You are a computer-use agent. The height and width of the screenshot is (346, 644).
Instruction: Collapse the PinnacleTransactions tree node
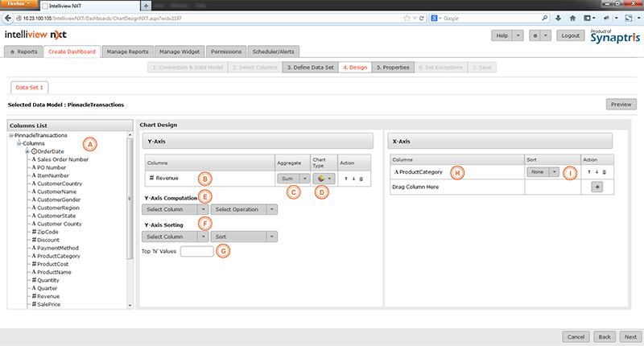(x=11, y=135)
